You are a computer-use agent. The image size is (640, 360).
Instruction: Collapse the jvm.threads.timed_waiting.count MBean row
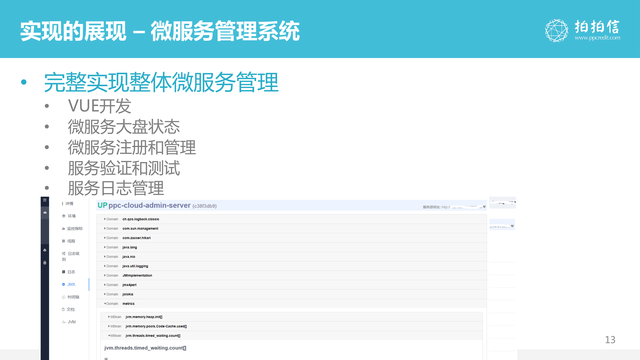pos(291,336)
